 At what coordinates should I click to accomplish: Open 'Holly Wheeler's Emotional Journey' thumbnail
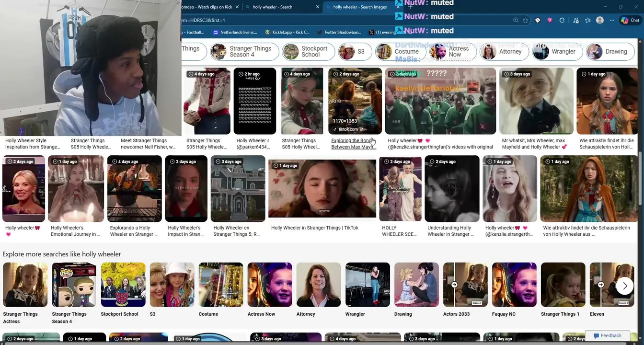tap(76, 188)
